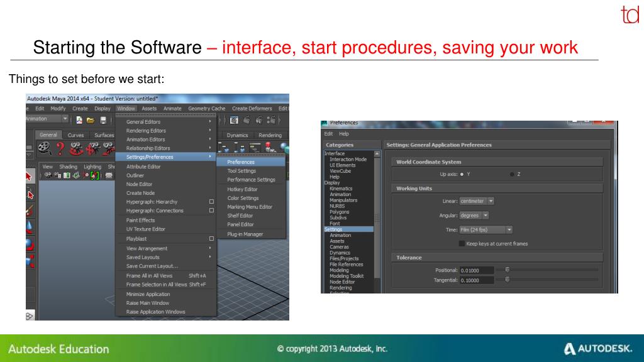644x362 pixels.
Task: Click Tool Settings in the submenu
Action: pyautogui.click(x=251, y=171)
